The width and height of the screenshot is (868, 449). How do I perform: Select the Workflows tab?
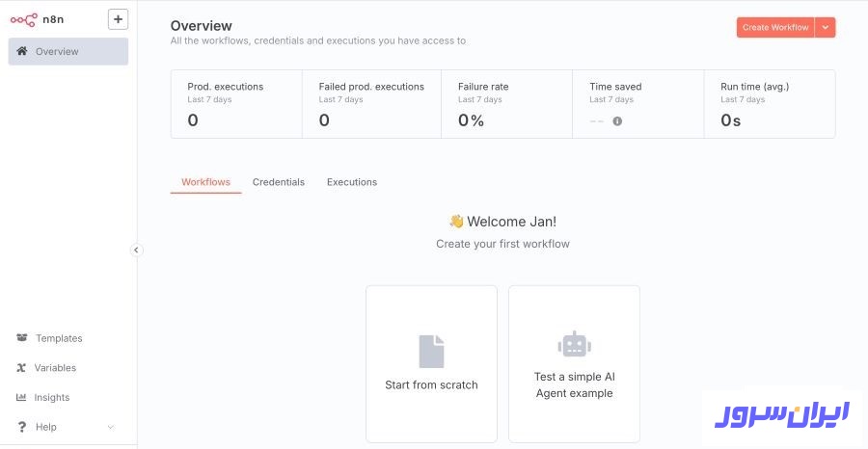point(205,182)
